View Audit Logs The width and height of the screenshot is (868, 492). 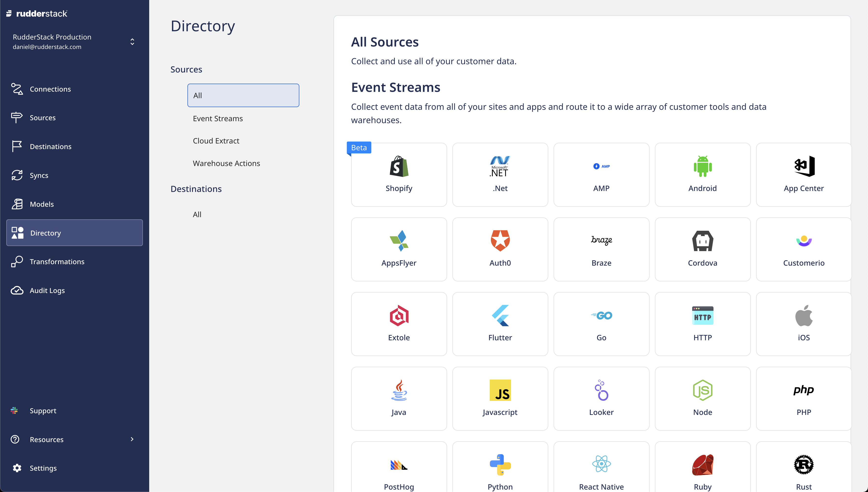[x=47, y=290]
